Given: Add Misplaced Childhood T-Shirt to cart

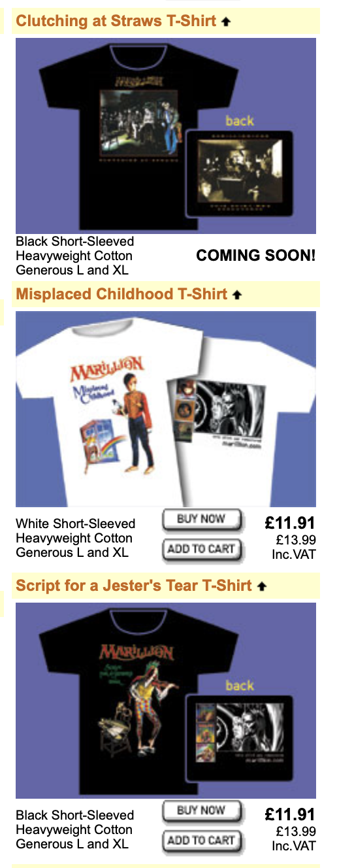Looking at the screenshot, I should point(202,550).
